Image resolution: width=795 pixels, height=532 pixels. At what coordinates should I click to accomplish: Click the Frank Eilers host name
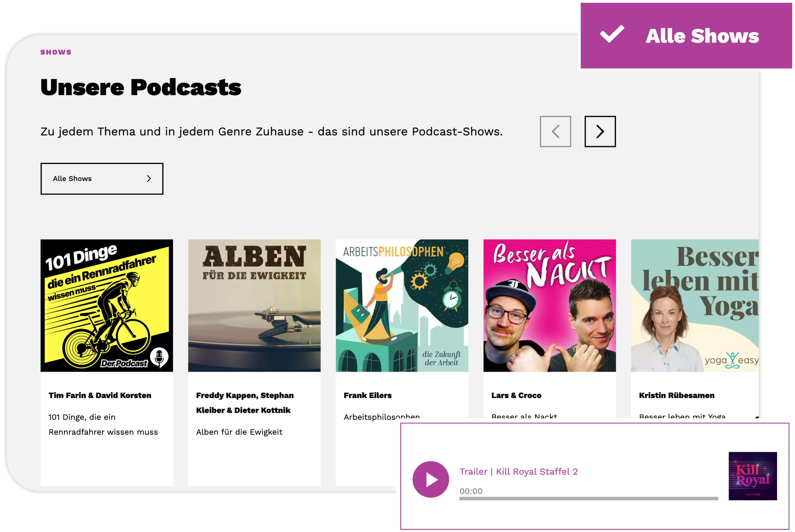368,395
